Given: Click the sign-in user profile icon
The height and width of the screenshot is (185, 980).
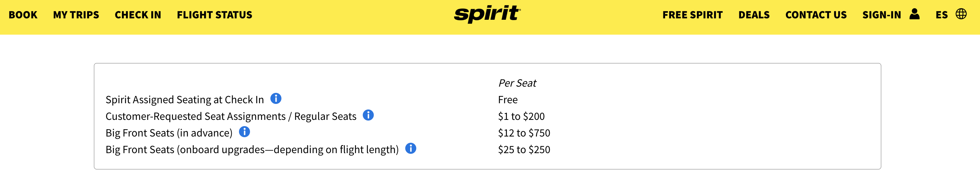Looking at the screenshot, I should coord(915,14).
